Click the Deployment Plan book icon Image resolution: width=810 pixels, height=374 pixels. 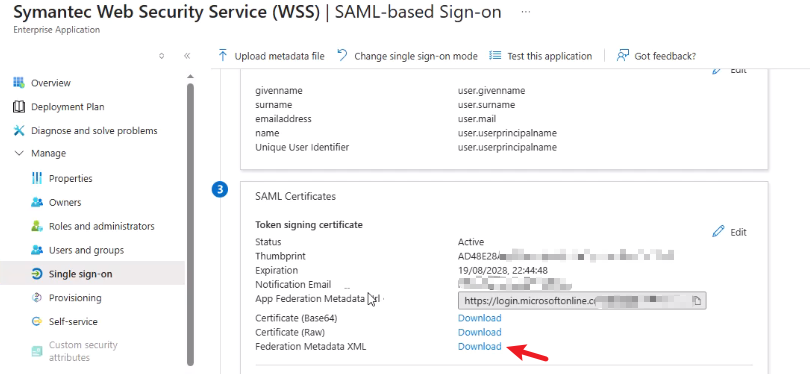pyautogui.click(x=19, y=107)
